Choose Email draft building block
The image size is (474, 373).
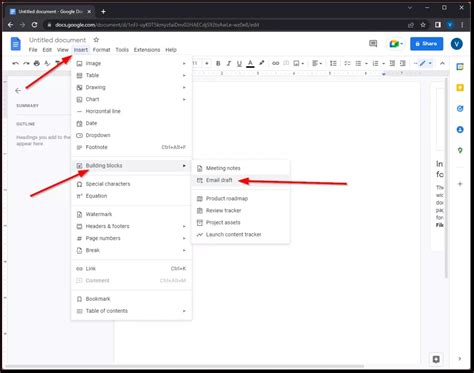click(x=241, y=180)
